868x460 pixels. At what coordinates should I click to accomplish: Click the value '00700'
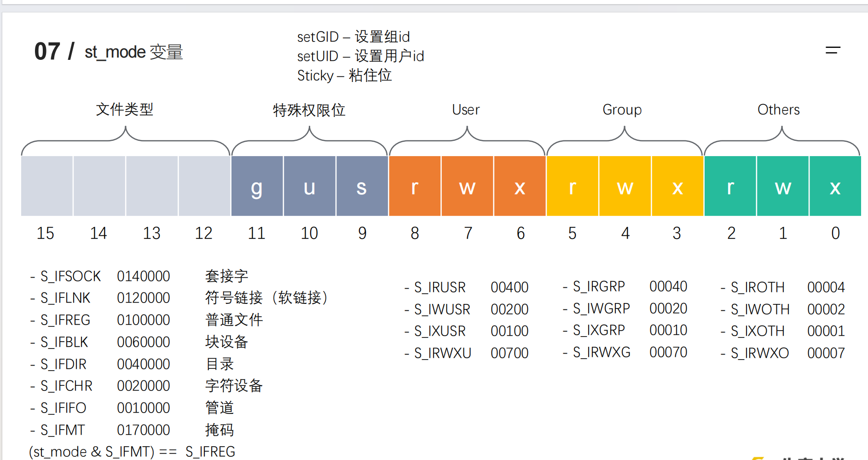pyautogui.click(x=509, y=353)
